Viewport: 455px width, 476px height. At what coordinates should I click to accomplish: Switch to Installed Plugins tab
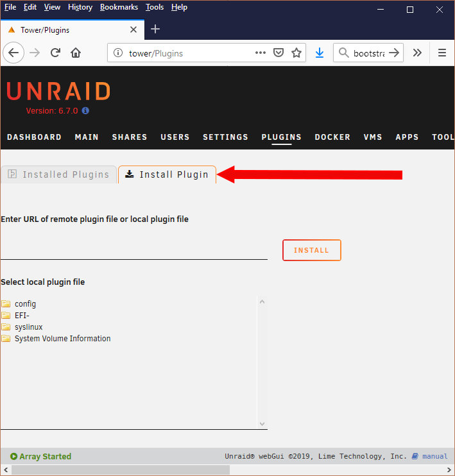58,174
